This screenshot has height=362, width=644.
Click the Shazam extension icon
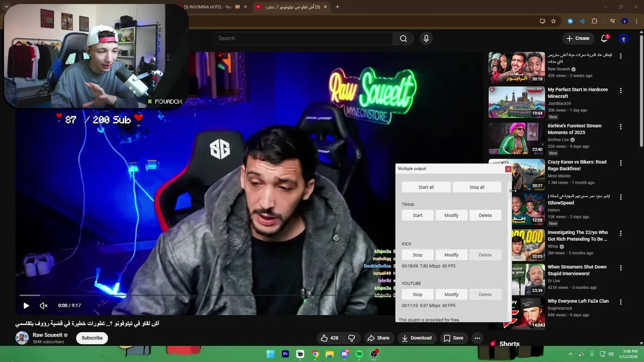tap(570, 21)
